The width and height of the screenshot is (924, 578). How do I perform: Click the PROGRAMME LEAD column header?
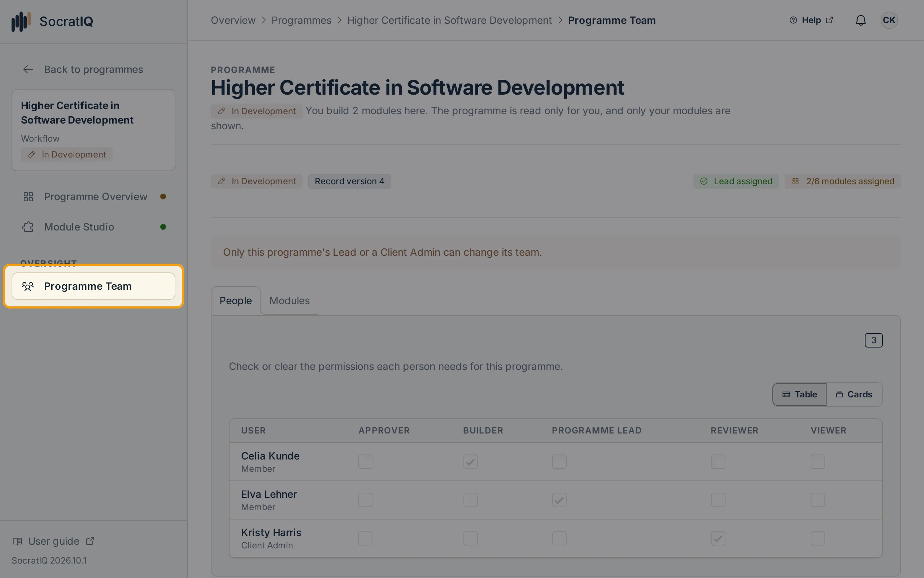(596, 431)
